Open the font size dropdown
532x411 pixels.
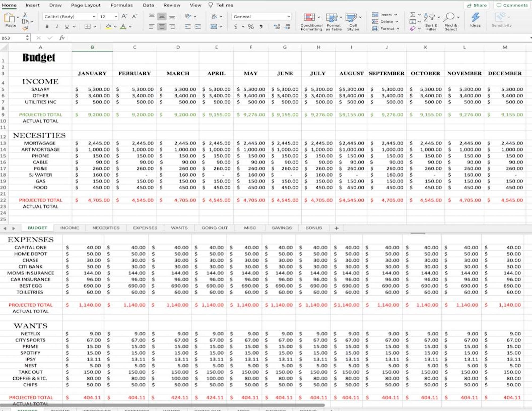click(115, 16)
